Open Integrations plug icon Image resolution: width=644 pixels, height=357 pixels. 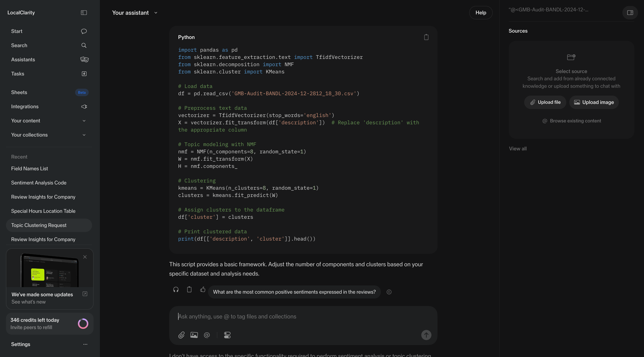coord(84,107)
